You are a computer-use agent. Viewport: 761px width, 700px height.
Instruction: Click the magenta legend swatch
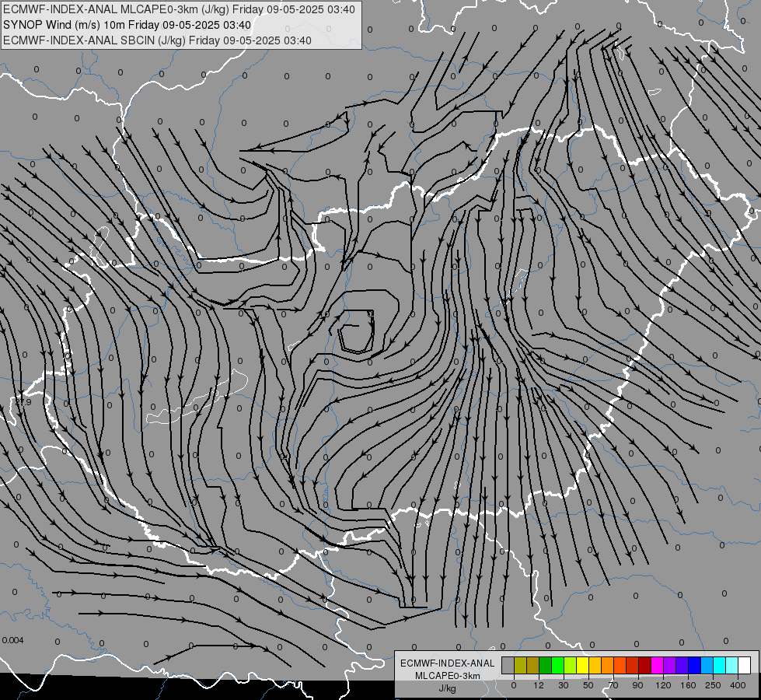tap(658, 665)
